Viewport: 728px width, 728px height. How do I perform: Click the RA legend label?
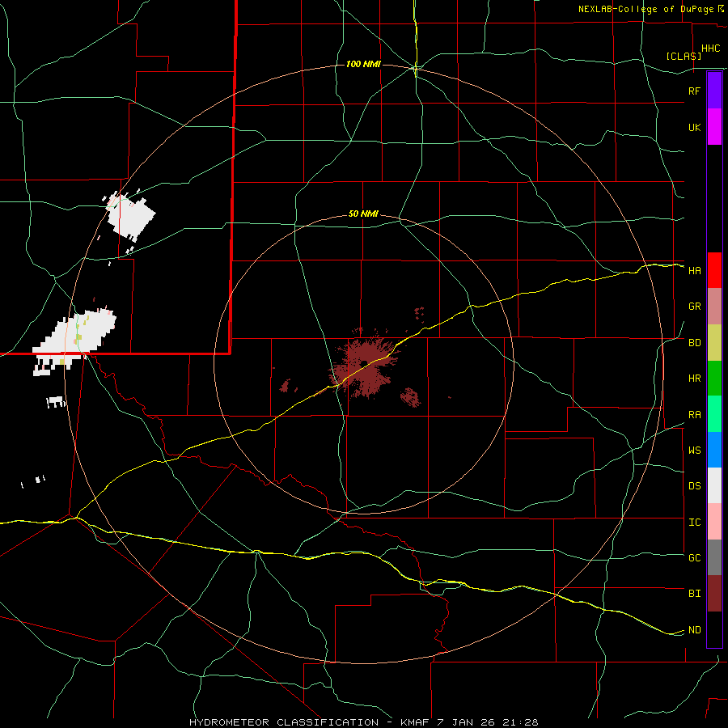[694, 414]
